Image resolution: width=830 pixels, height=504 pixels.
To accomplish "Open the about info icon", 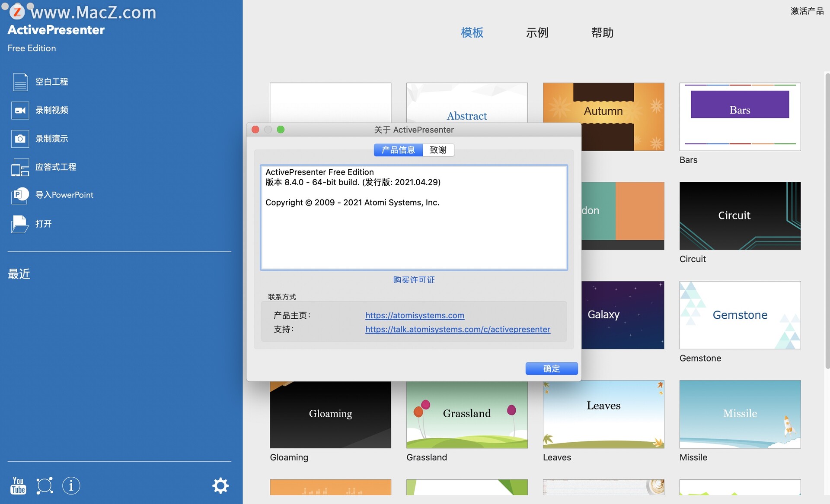I will 71,485.
